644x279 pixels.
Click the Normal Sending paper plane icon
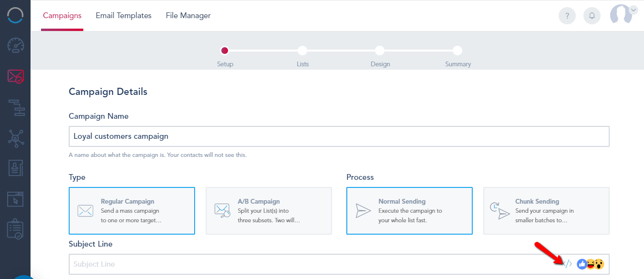(363, 211)
